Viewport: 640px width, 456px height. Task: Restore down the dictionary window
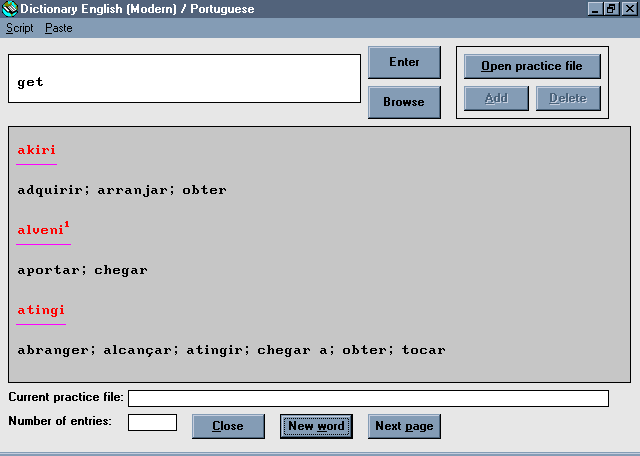coord(610,9)
